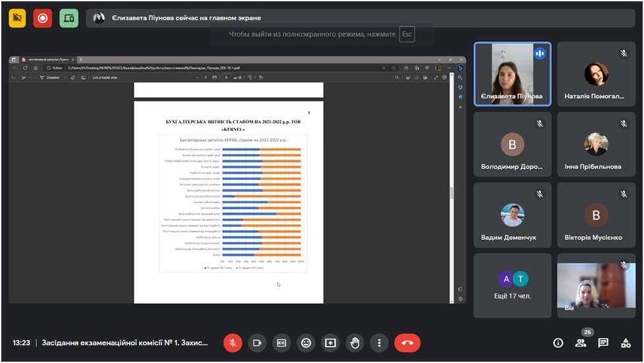Click the PDF tab in Edge window
Image resolution: width=644 pixels, height=363 pixels.
48,60
